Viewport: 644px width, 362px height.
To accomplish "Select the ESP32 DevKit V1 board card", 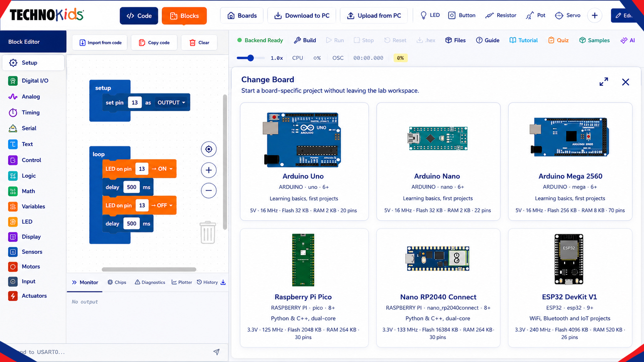I will (570, 288).
